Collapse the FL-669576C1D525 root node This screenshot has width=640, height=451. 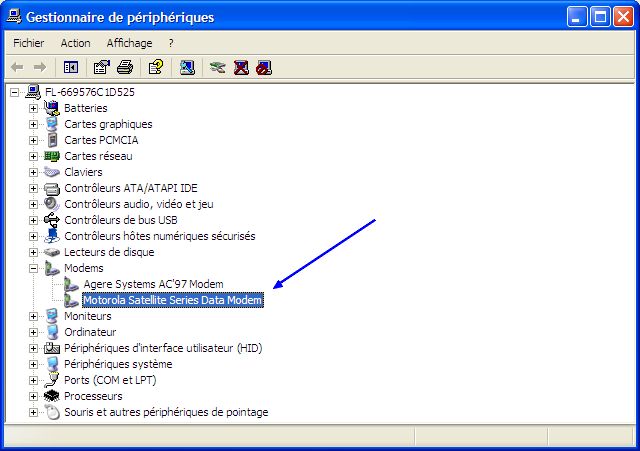click(x=14, y=92)
